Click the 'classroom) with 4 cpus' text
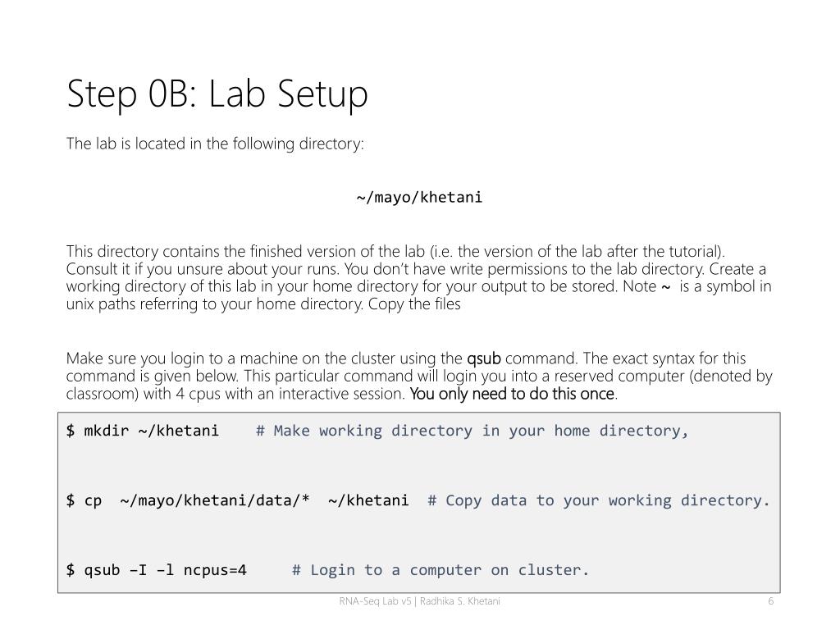The image size is (840, 630). (x=144, y=394)
